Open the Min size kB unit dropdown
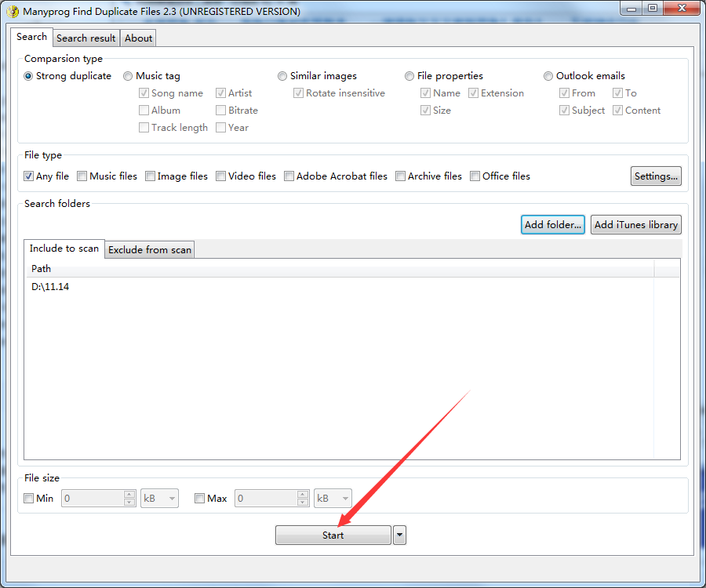Image resolution: width=706 pixels, height=588 pixels. tap(159, 499)
